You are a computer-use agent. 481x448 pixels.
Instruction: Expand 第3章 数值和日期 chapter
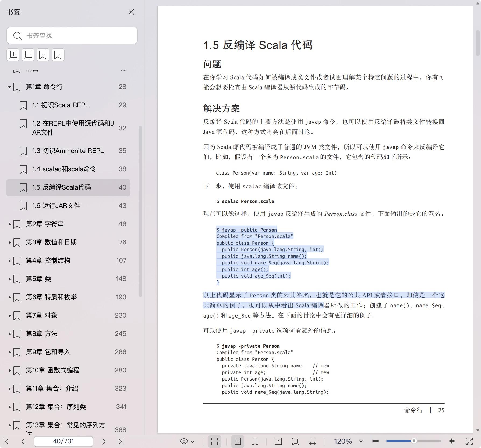coord(10,242)
